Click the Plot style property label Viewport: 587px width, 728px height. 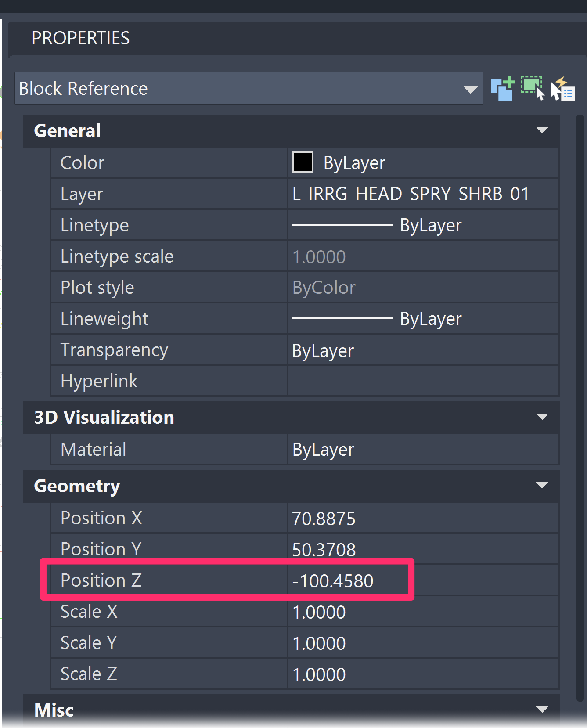pos(97,288)
